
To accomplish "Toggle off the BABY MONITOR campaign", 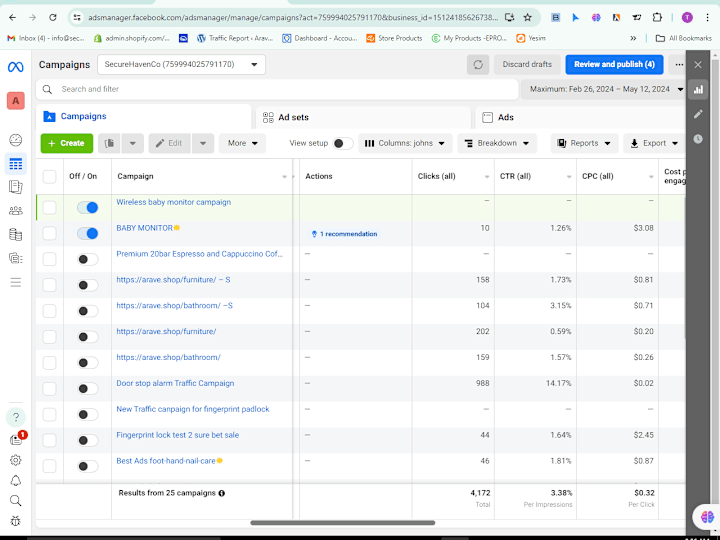I will tap(87, 233).
